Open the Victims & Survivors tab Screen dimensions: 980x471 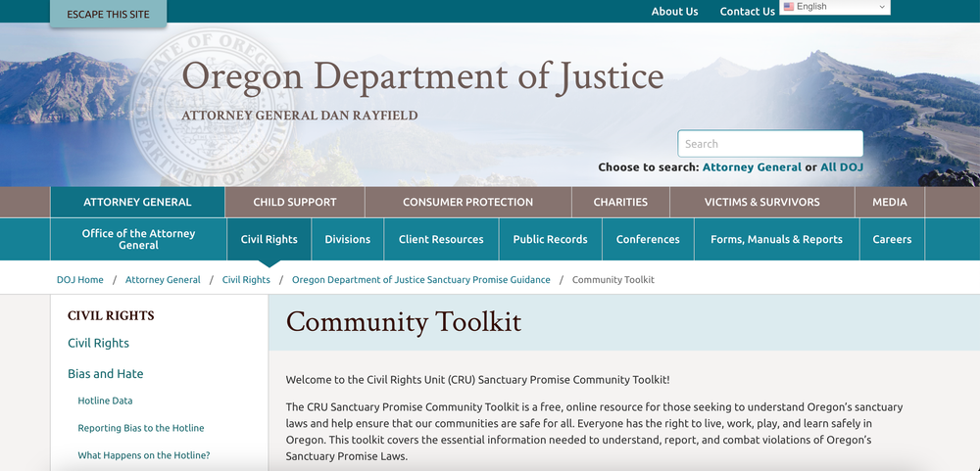click(761, 202)
